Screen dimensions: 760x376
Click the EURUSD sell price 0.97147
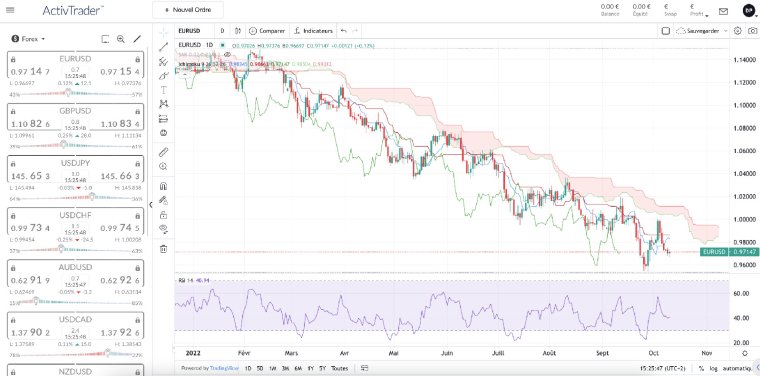[30, 72]
